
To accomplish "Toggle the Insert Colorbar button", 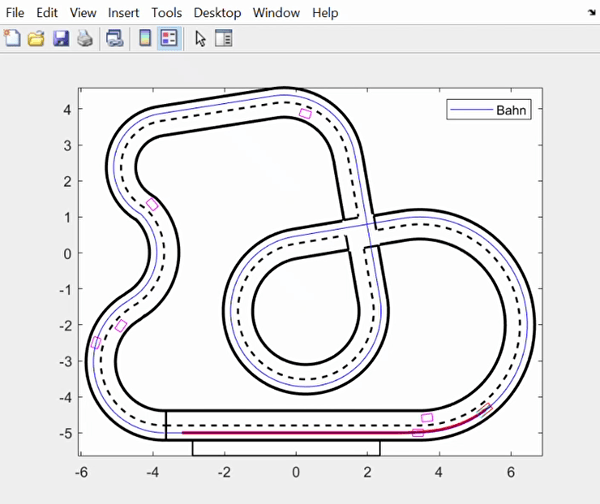I will point(145,39).
